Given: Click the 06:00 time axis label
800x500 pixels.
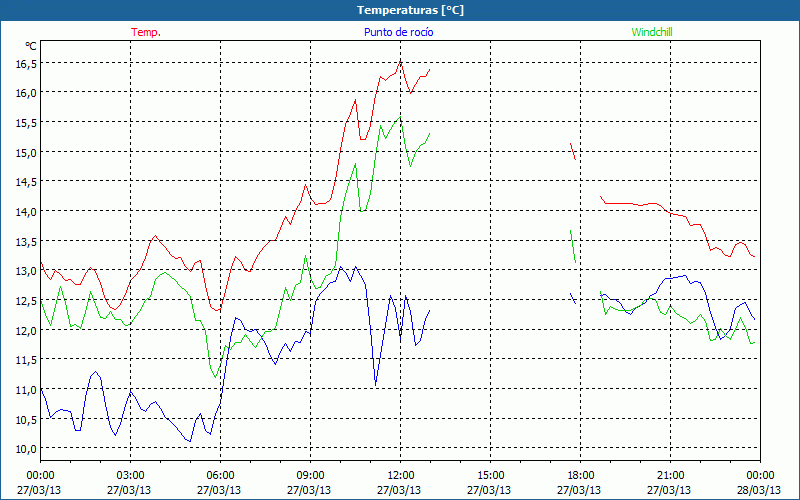Looking at the screenshot, I should pyautogui.click(x=220, y=476).
